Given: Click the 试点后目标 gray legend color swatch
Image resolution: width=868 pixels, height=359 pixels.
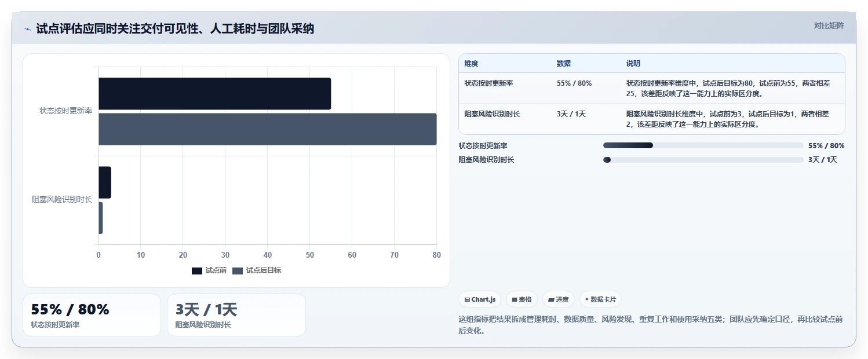Looking at the screenshot, I should (x=238, y=270).
